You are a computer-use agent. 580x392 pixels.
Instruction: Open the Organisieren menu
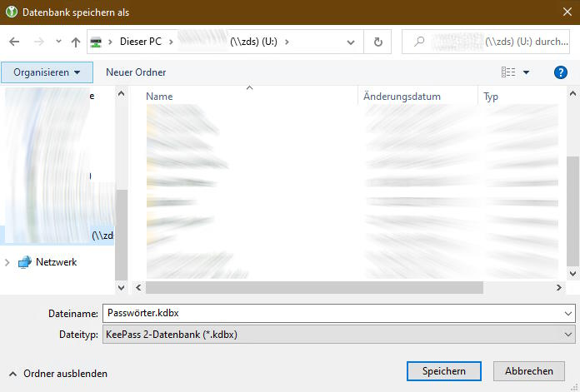point(47,72)
